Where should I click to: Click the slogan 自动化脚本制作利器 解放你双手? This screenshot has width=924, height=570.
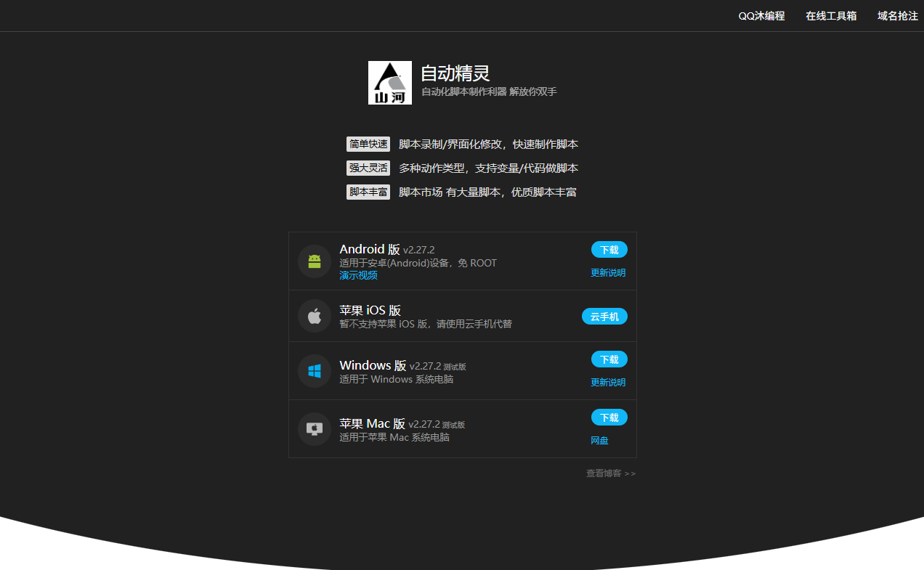(x=489, y=92)
